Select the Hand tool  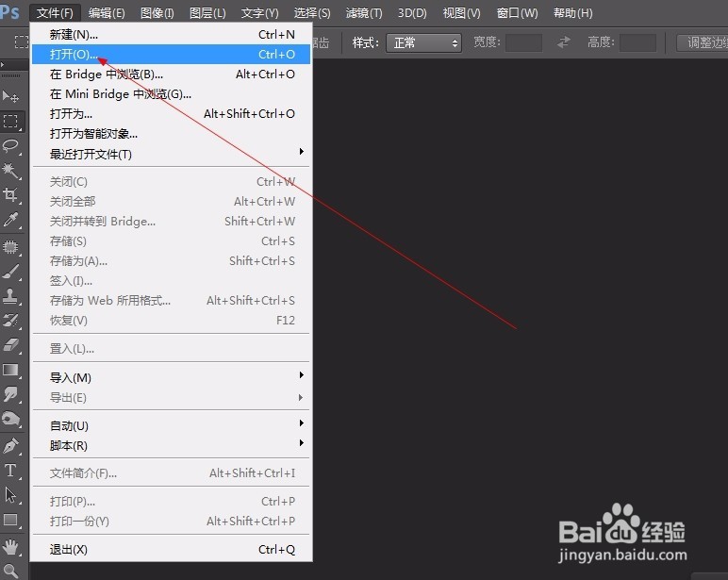pos(10,548)
